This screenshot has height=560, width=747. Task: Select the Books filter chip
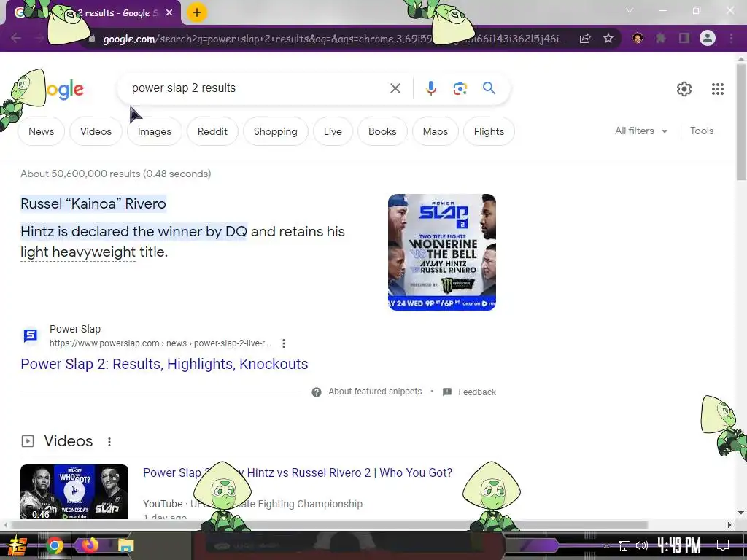pos(382,131)
